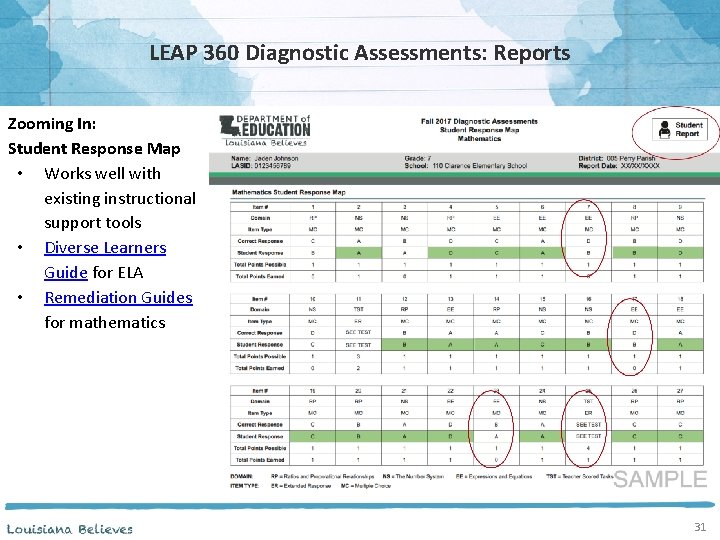720x540 pixels.
Task: Click item number 7 column header
Action: pyautogui.click(x=588, y=207)
